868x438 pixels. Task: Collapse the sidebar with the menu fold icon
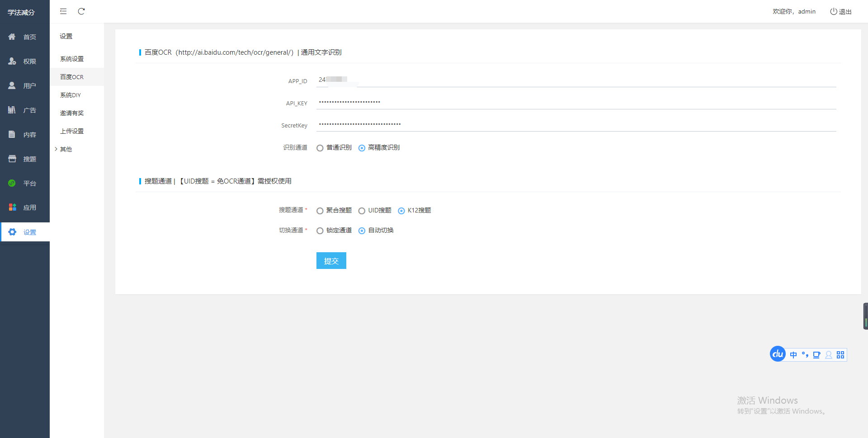63,11
